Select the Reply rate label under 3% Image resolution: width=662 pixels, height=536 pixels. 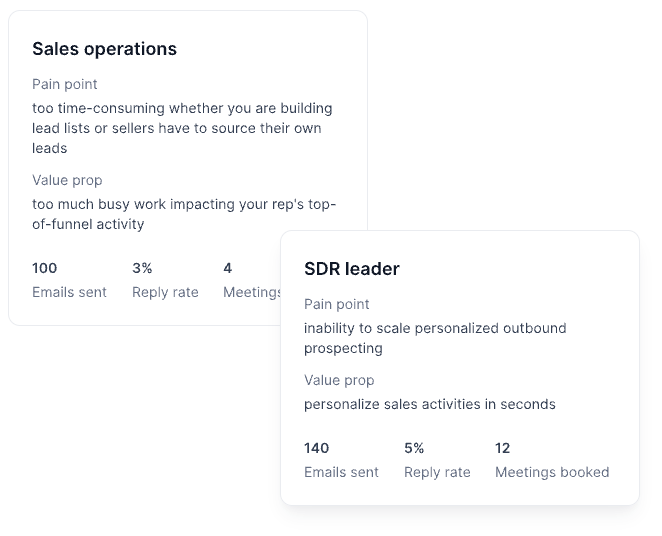(165, 292)
